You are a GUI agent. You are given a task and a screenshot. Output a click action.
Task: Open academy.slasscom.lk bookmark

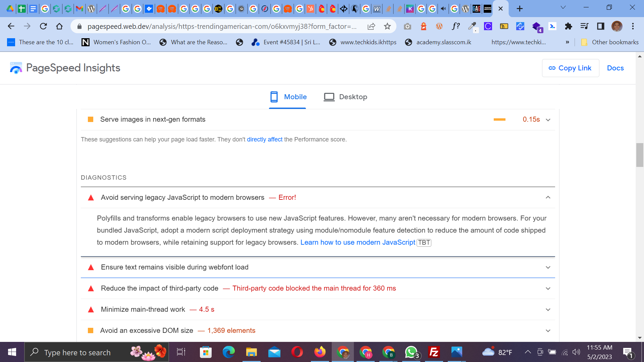(438, 42)
